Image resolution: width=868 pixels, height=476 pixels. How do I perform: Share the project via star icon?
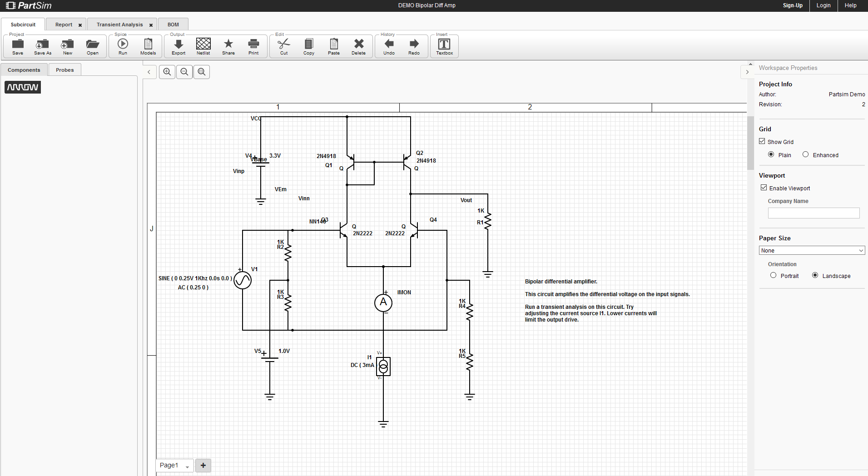point(228,46)
